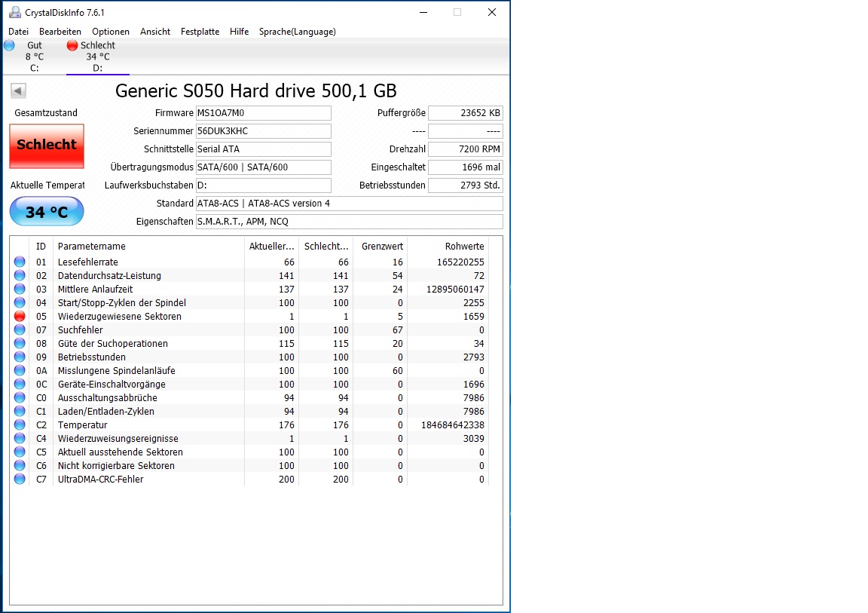Select the UltraDMA-CRC-Fehler parameter name
This screenshot has width=868, height=613.
coord(101,479)
